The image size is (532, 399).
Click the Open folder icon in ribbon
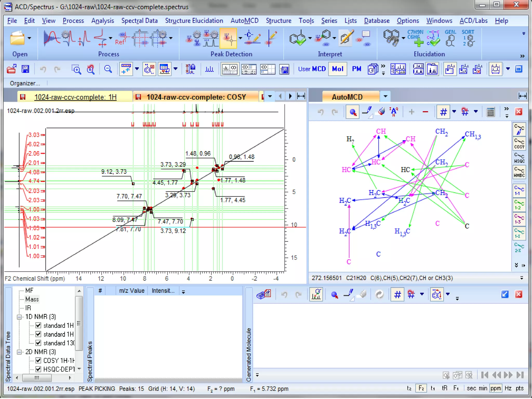point(17,38)
